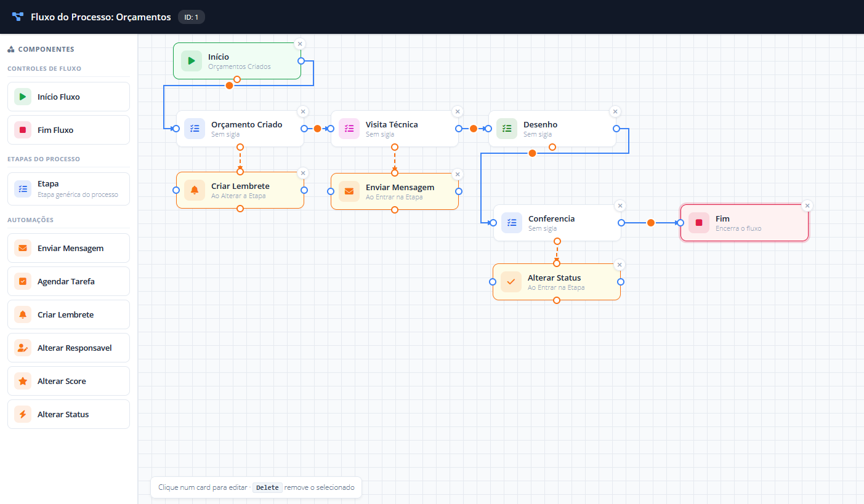This screenshot has height=504, width=864.
Task: Click the right output port of Conferencia node
Action: coord(621,223)
